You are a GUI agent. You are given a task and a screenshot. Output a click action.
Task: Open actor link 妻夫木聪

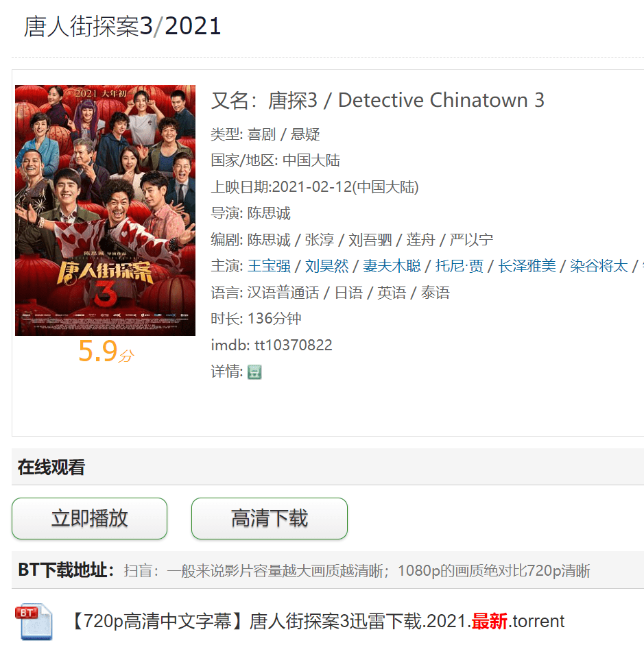pyautogui.click(x=392, y=266)
